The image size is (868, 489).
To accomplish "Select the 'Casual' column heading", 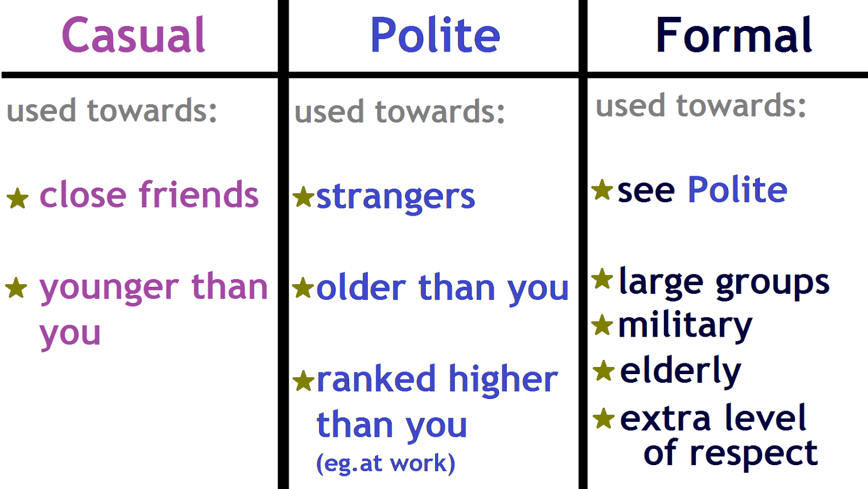I will (133, 36).
